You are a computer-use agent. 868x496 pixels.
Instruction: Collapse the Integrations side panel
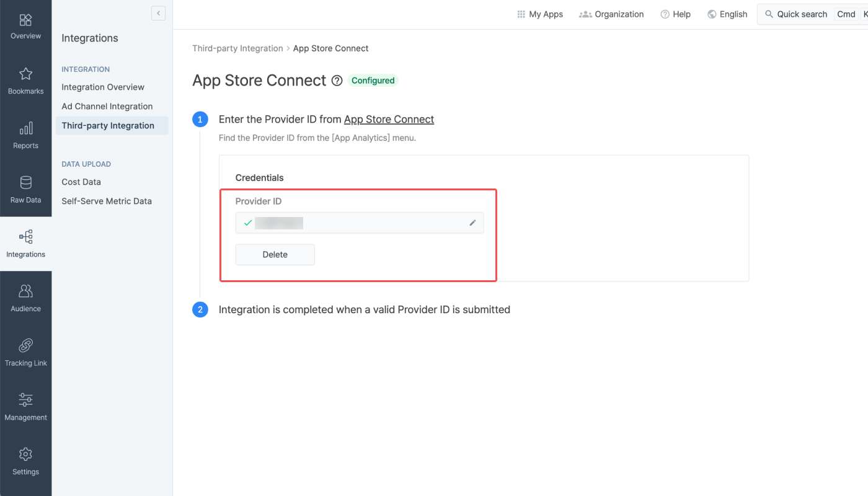[158, 13]
